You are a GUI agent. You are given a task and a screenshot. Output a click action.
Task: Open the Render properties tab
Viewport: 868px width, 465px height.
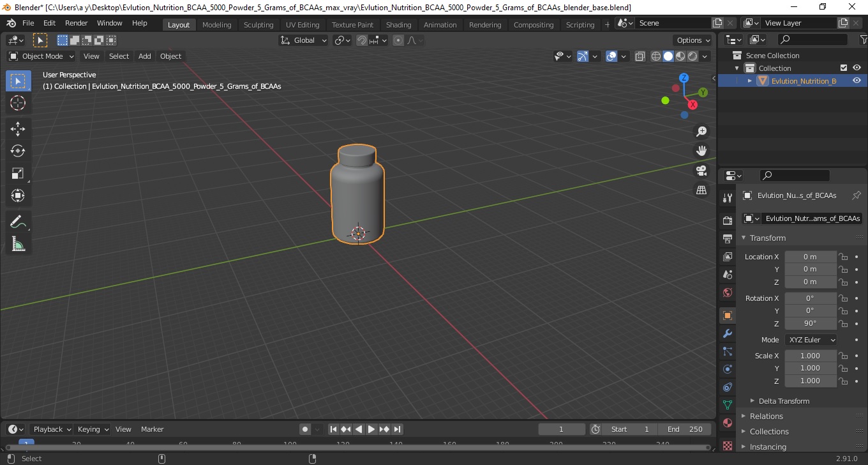pos(727,220)
